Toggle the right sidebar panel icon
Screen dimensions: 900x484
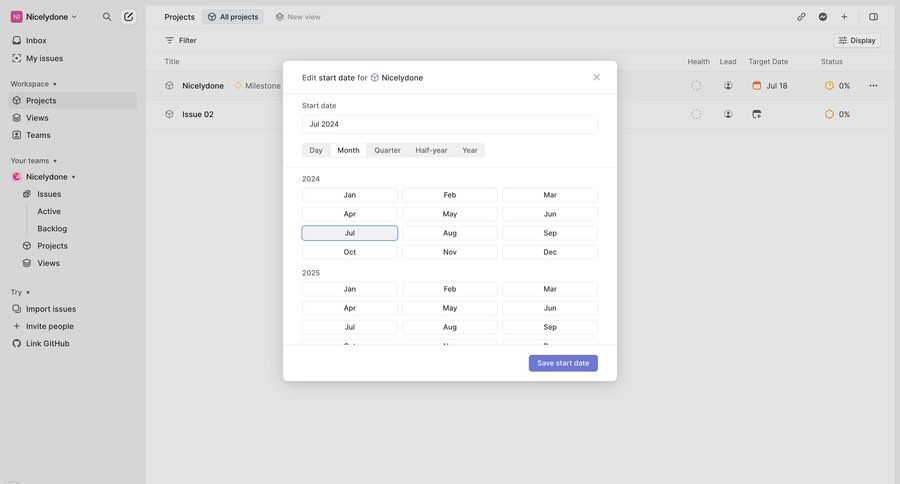pos(873,17)
